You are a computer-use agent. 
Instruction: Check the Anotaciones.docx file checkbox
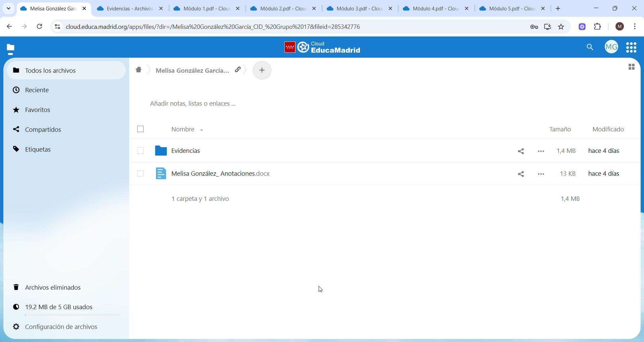click(141, 174)
